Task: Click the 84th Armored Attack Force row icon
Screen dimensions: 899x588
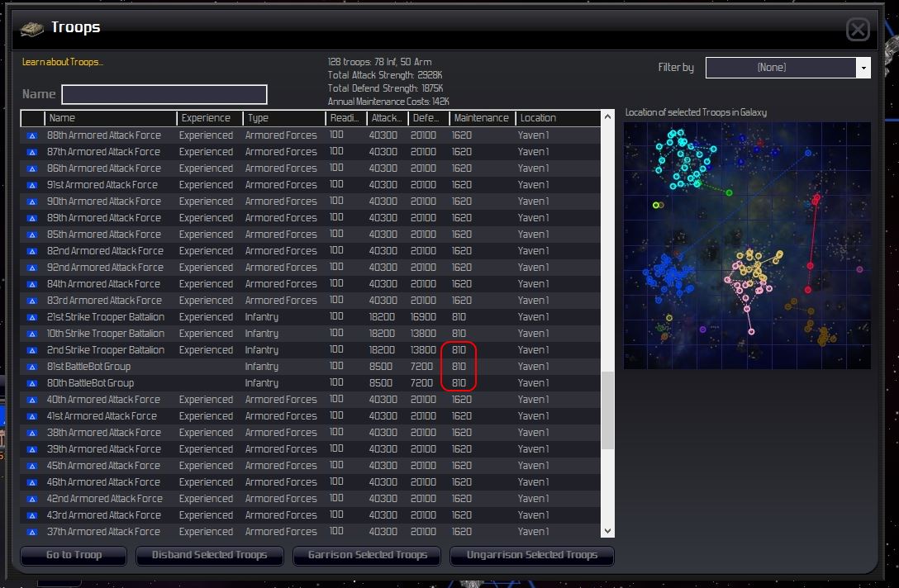Action: pyautogui.click(x=32, y=284)
